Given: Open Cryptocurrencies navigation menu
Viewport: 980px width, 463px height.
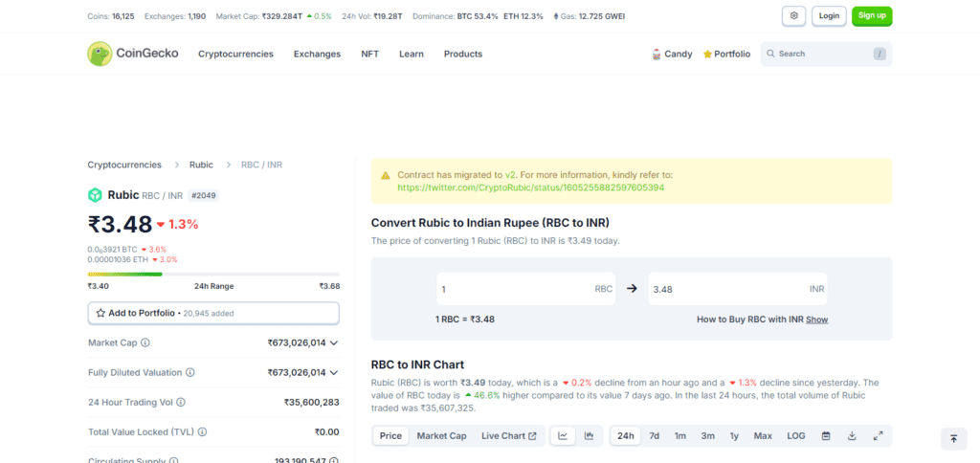Looking at the screenshot, I should [x=235, y=55].
